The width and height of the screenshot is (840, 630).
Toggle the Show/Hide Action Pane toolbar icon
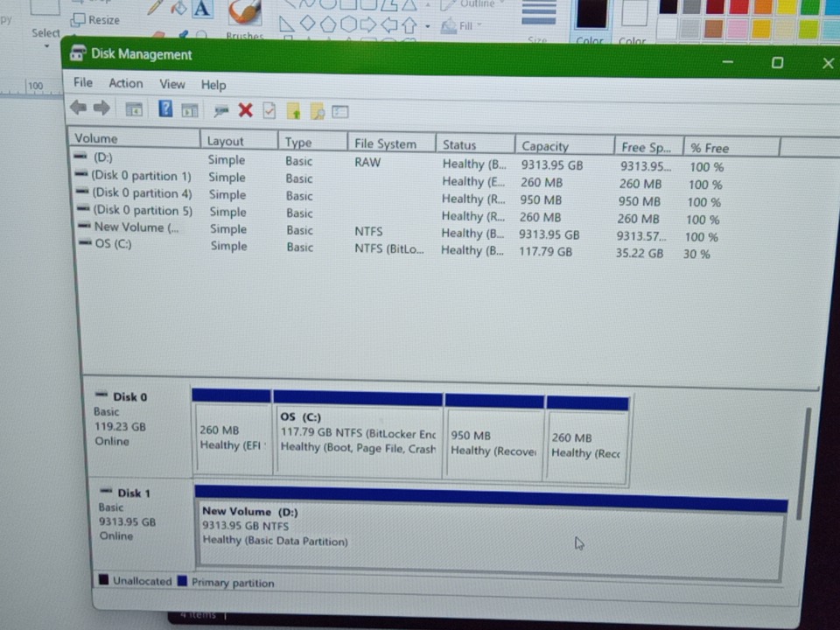pyautogui.click(x=190, y=110)
